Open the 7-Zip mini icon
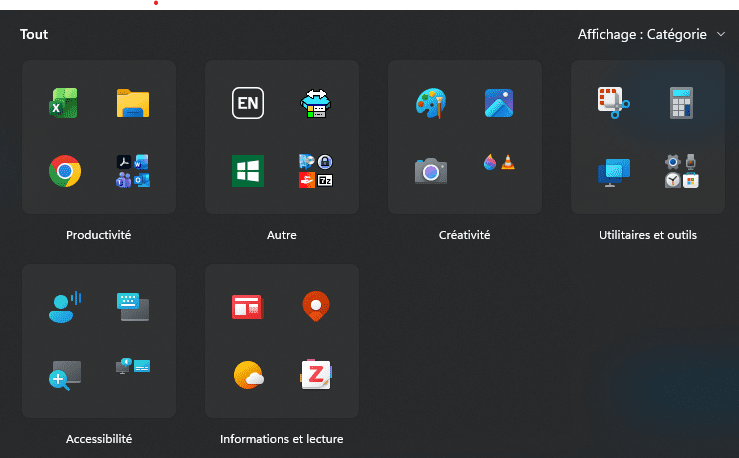 325,180
